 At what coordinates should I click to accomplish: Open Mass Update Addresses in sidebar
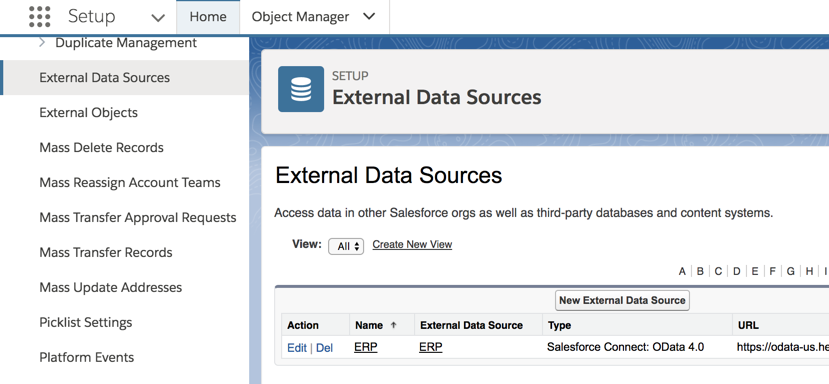(x=110, y=287)
